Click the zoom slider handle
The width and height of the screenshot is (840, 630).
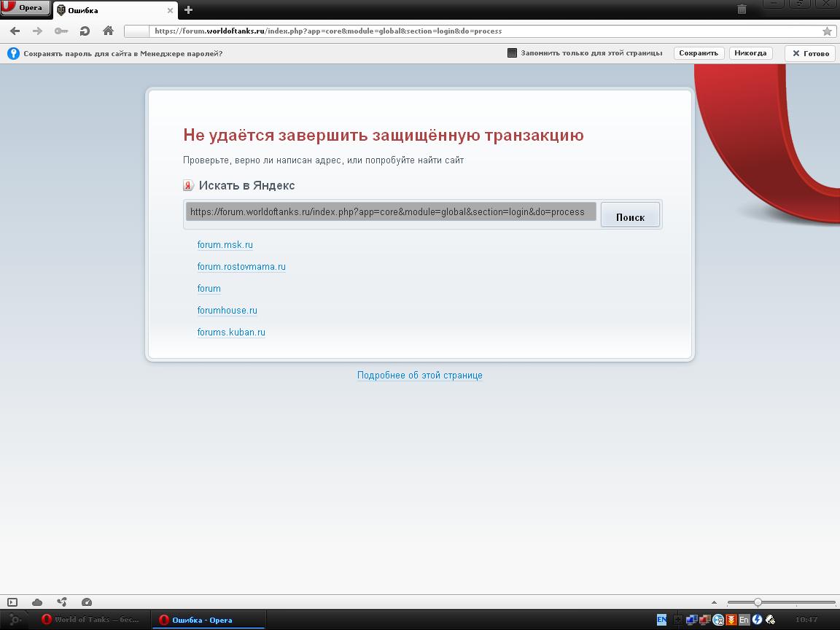(x=758, y=602)
